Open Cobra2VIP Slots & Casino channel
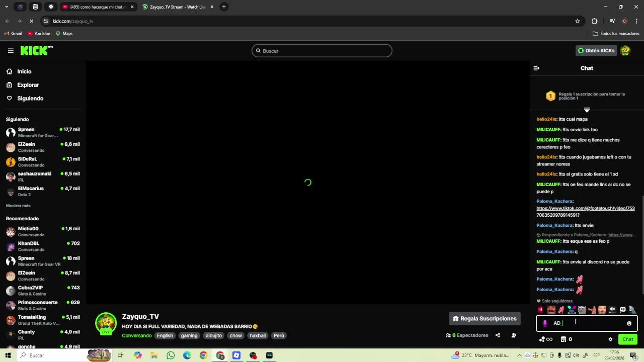This screenshot has height=362, width=644. click(x=43, y=290)
